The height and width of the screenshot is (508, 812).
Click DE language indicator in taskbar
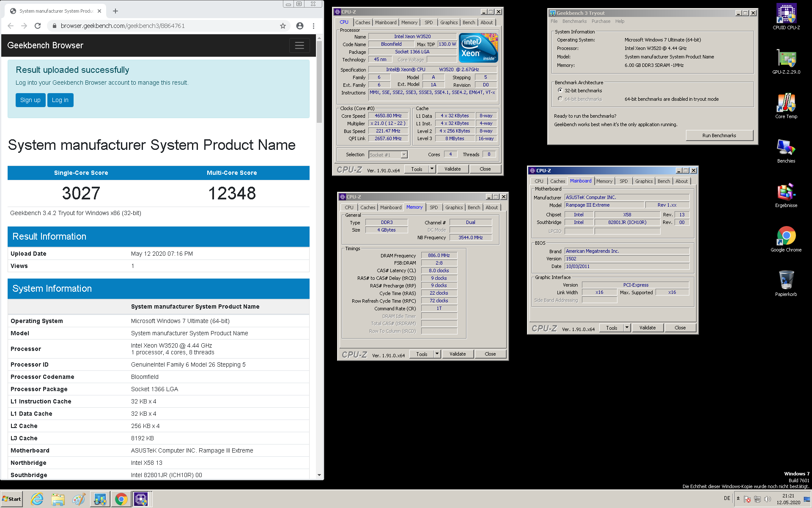tap(727, 498)
